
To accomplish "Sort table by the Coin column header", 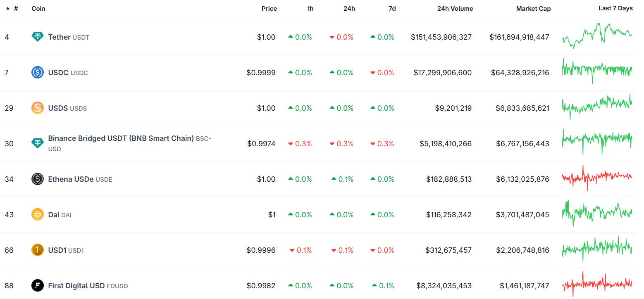I will point(38,8).
